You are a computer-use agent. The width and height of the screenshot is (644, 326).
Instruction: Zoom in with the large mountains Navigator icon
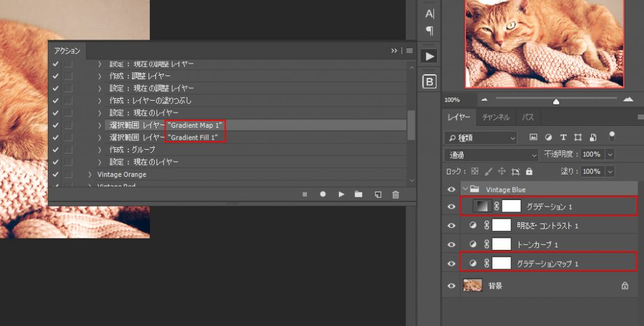[628, 99]
